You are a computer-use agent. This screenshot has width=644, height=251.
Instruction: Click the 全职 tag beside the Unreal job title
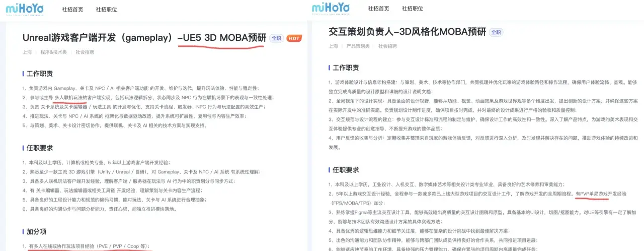[276, 38]
